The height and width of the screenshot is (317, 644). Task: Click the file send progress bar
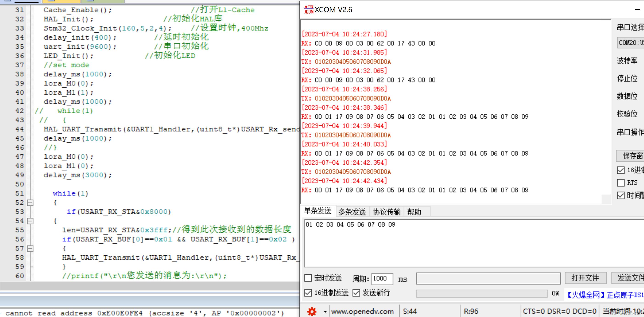point(482,294)
